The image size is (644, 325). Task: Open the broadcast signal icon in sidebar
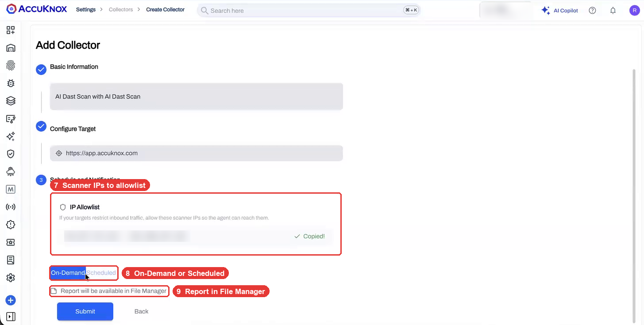point(11,207)
